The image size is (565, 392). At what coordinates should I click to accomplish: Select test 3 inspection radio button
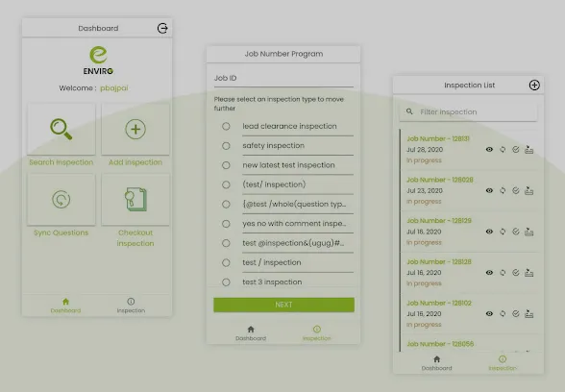[x=226, y=282]
